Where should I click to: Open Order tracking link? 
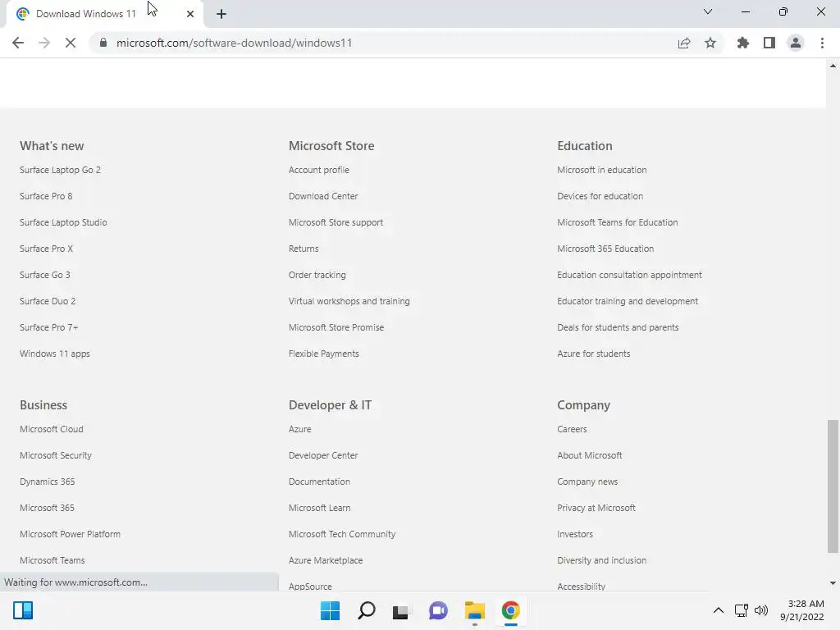click(x=317, y=275)
